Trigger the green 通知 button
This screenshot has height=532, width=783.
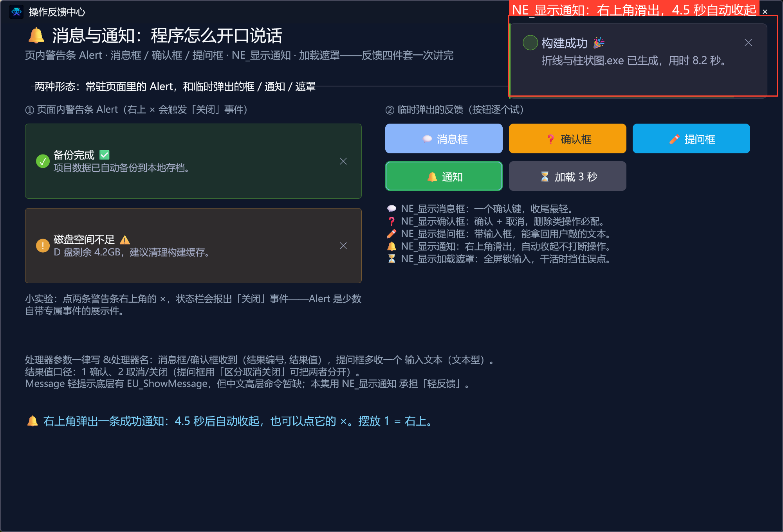pyautogui.click(x=444, y=176)
